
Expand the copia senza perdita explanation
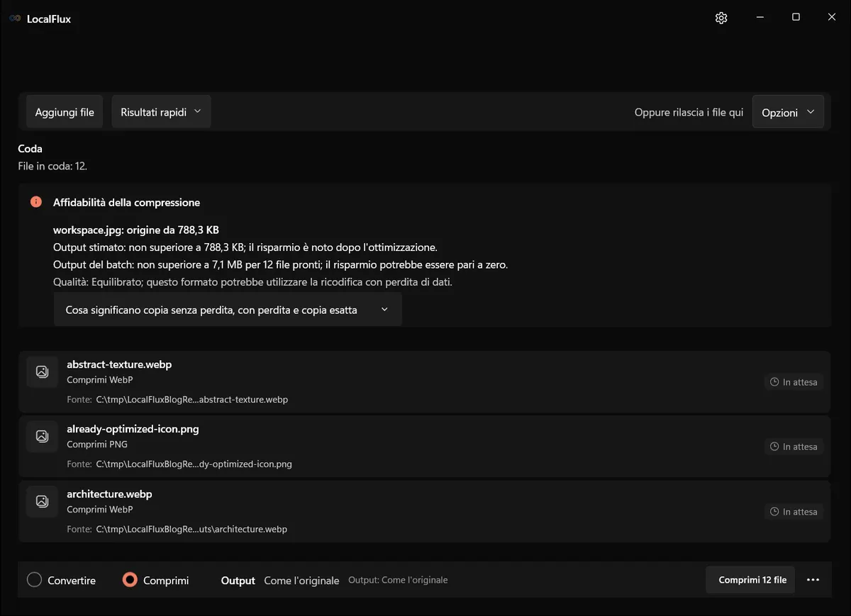[x=228, y=310]
